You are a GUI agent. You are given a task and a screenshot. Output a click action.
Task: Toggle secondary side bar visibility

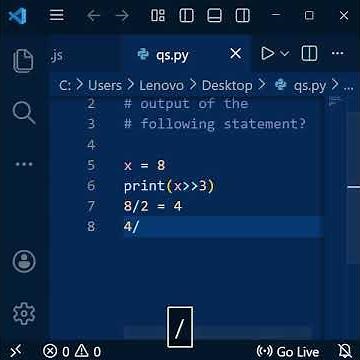(243, 15)
